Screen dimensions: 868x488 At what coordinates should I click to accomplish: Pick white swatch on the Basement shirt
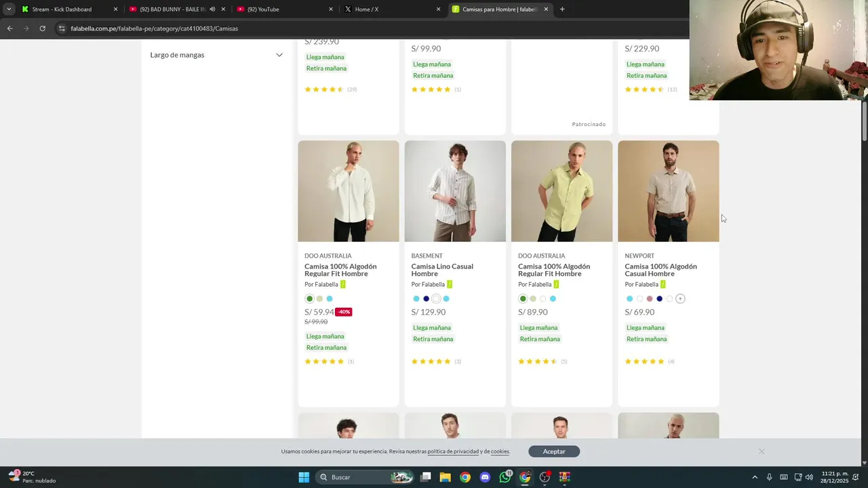pyautogui.click(x=436, y=299)
